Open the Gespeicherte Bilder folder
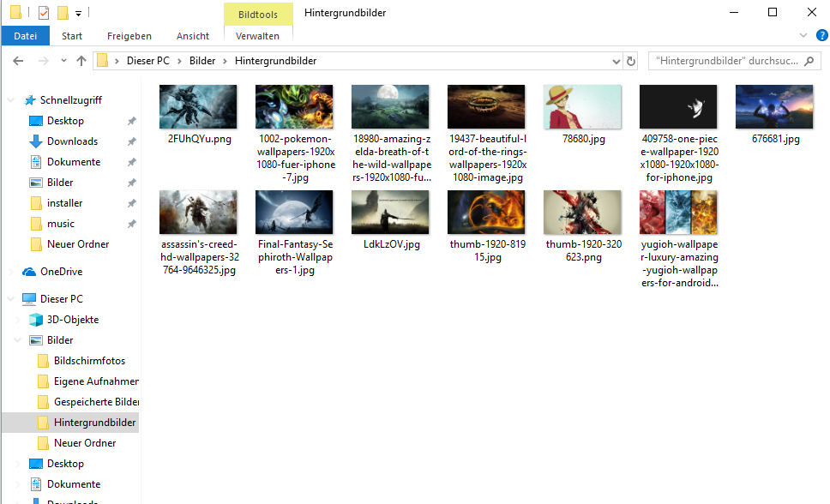 [96, 402]
